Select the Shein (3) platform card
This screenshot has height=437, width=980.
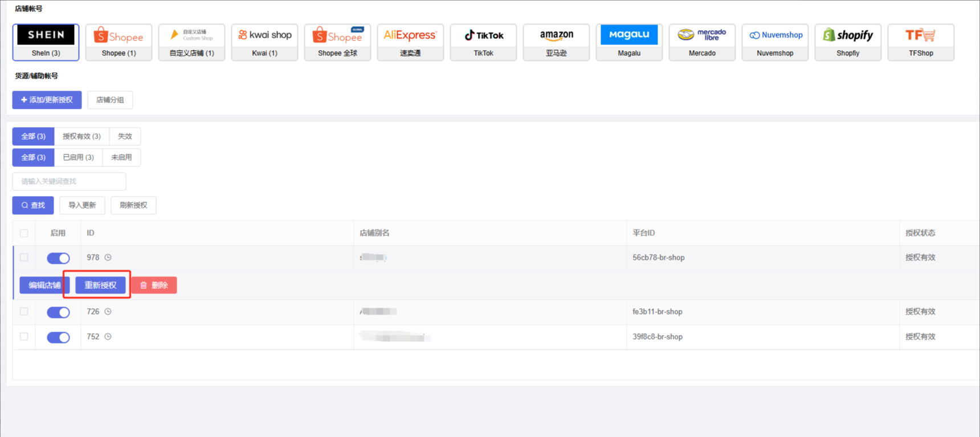[x=46, y=42]
